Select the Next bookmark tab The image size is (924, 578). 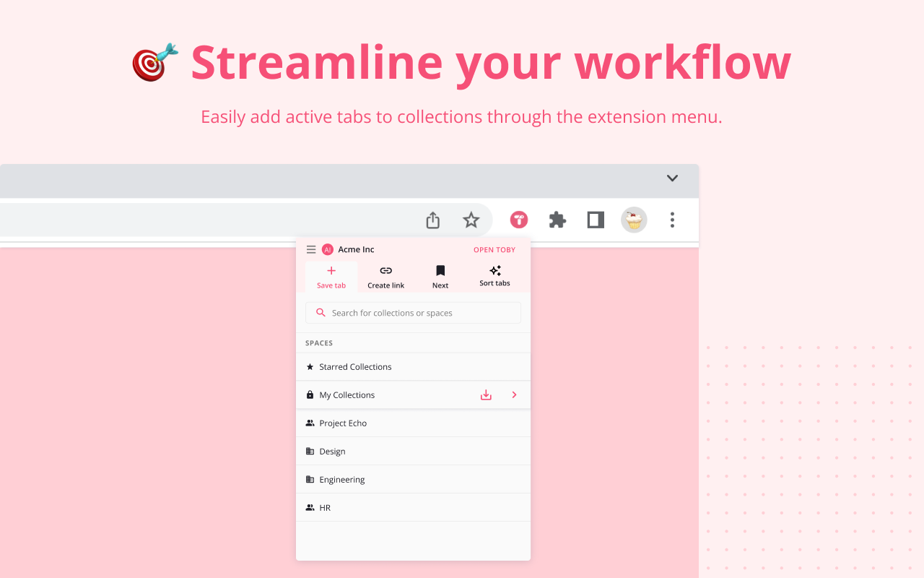[440, 275]
